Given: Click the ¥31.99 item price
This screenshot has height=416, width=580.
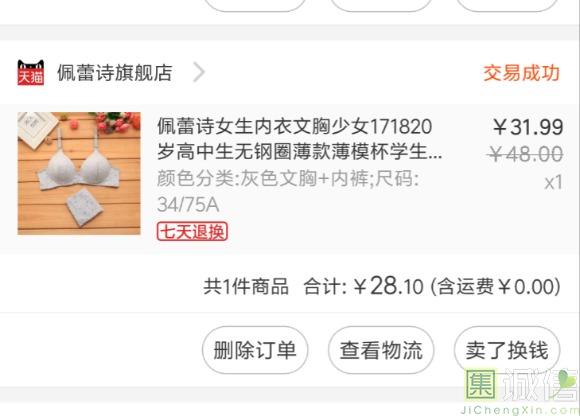Looking at the screenshot, I should 527,127.
